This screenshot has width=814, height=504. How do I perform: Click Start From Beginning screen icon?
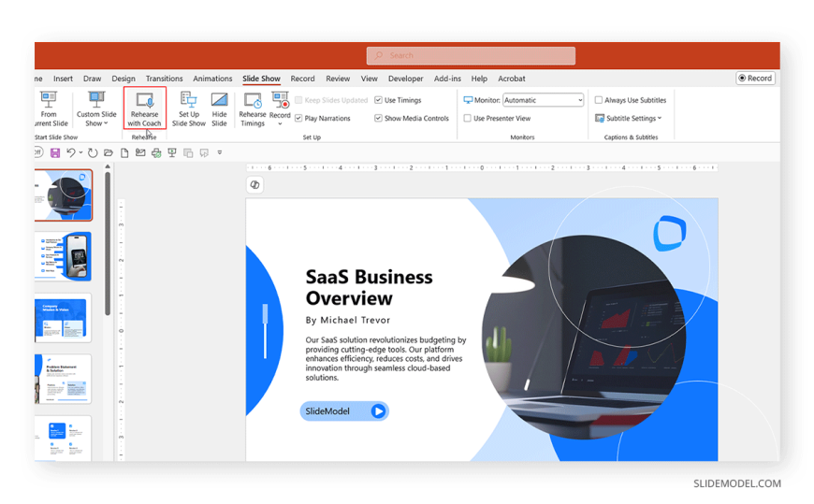pyautogui.click(x=172, y=152)
